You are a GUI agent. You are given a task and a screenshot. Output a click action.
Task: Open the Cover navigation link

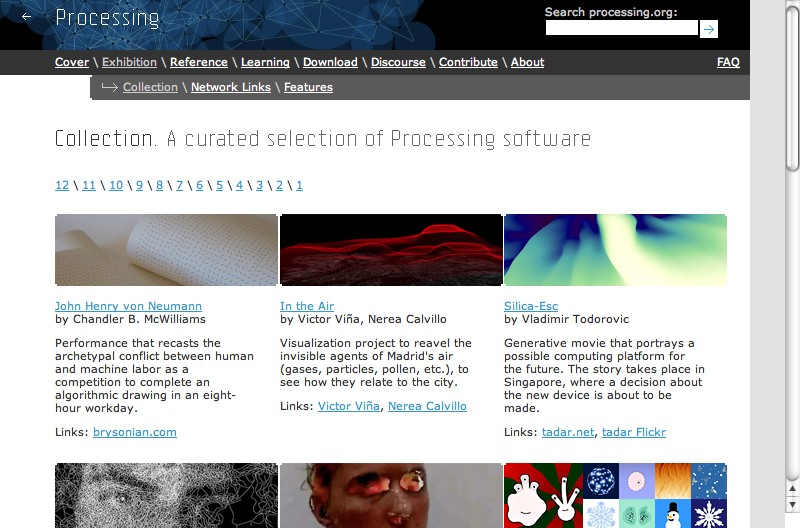click(72, 62)
